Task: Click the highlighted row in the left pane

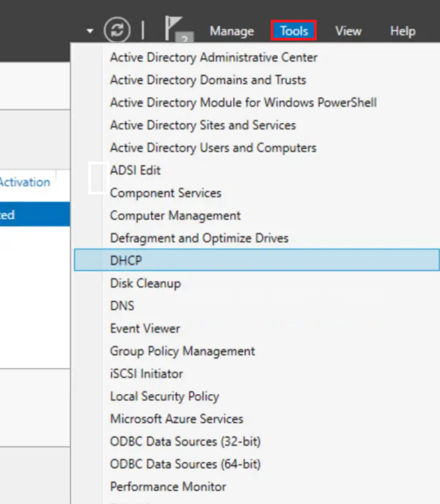Action: [34, 214]
